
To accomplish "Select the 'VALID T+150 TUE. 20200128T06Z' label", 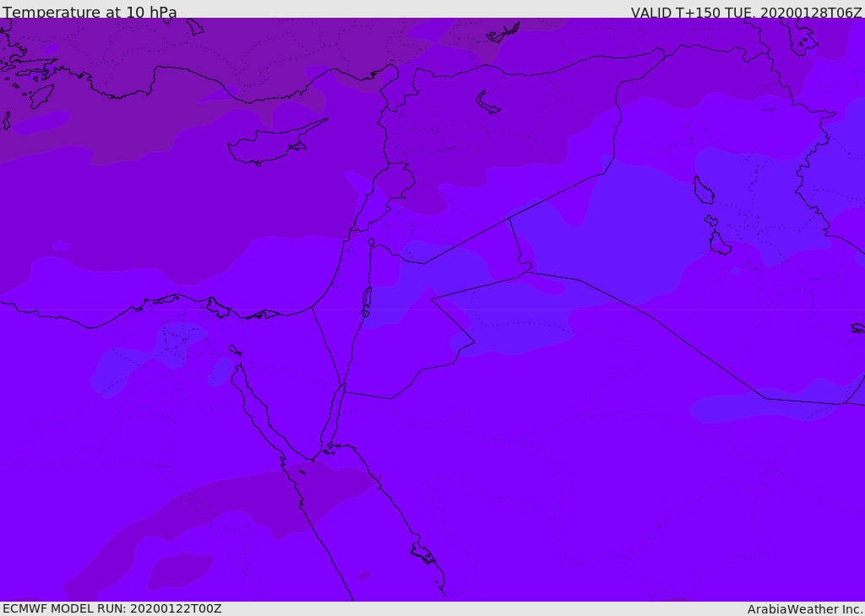I will pos(747,12).
